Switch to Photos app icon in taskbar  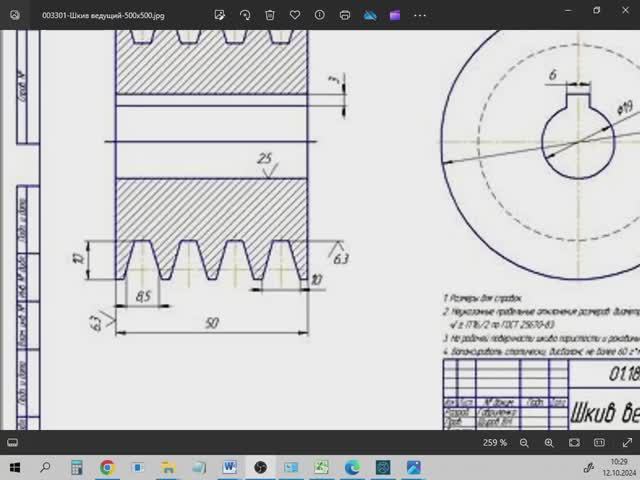(413, 467)
